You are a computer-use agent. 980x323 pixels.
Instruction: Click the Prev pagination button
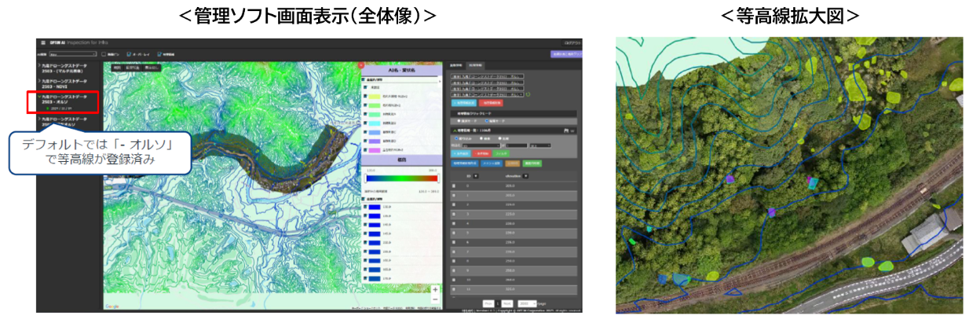(488, 303)
